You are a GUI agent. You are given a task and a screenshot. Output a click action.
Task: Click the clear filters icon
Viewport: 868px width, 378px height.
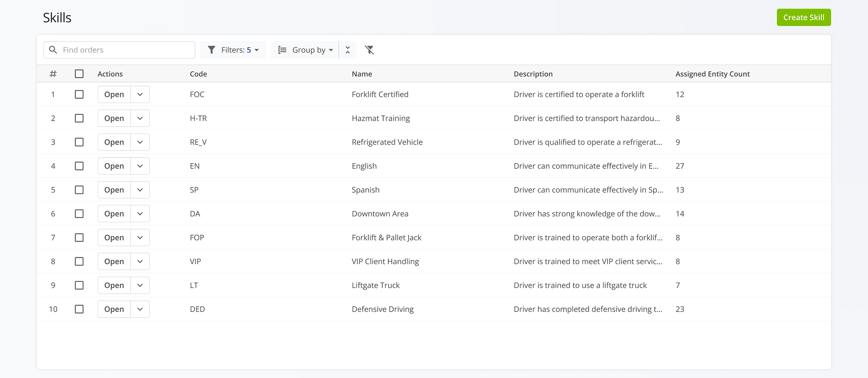tap(369, 50)
